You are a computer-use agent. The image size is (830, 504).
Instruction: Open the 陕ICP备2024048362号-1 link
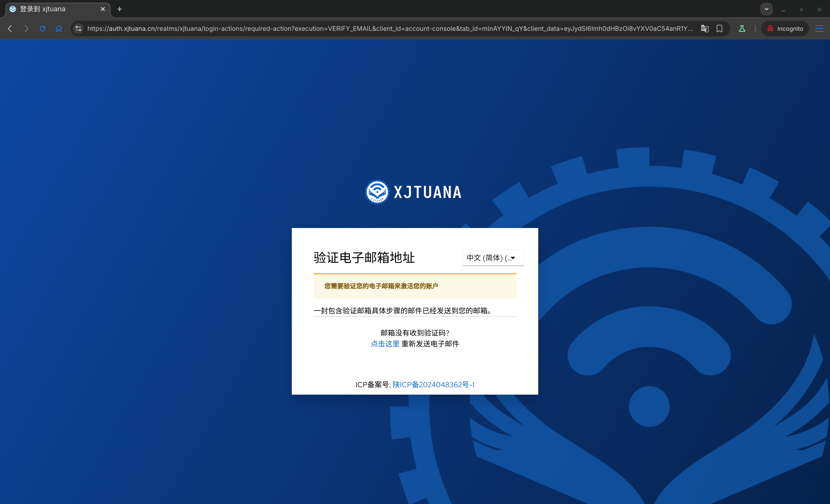[x=434, y=384]
